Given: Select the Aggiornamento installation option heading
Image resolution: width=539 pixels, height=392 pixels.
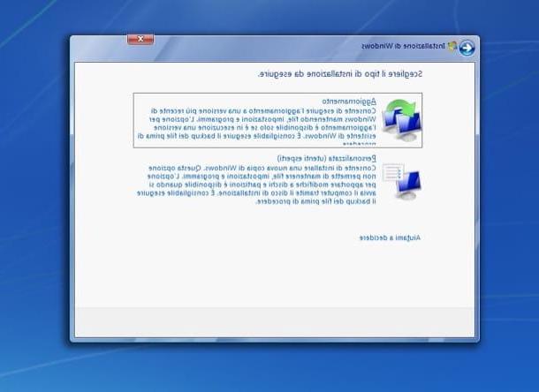Looking at the screenshot, I should point(349,102).
